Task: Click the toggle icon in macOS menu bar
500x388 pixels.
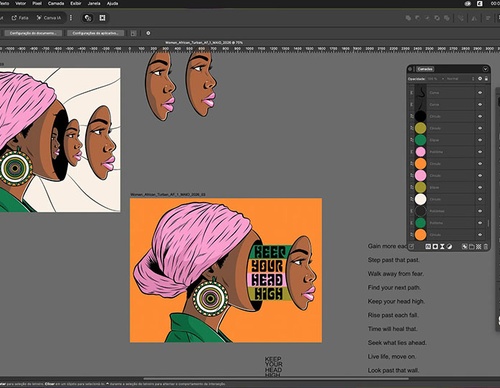Action: point(468,3)
